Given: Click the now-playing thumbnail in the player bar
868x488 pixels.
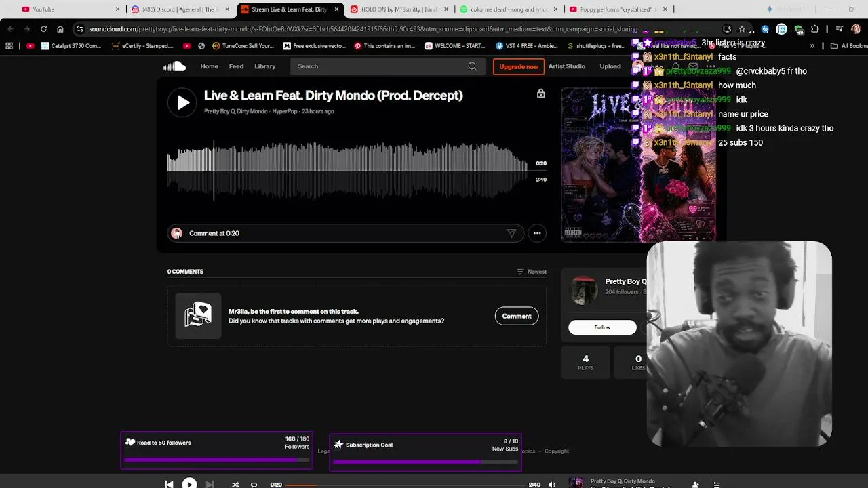Looking at the screenshot, I should pyautogui.click(x=576, y=483).
